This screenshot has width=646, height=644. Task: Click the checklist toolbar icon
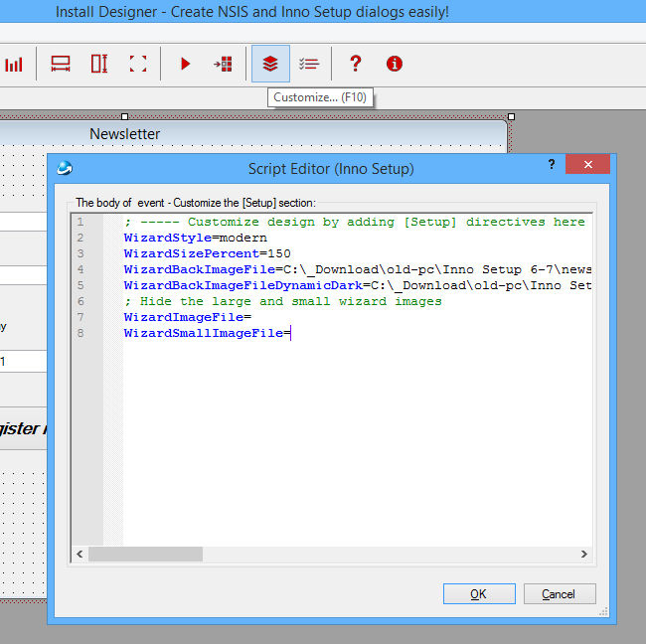click(309, 64)
